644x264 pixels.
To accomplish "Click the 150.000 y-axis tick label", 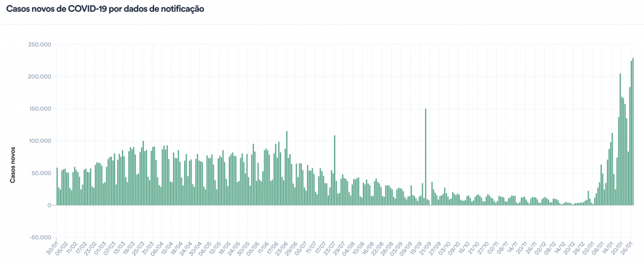I will [x=38, y=109].
